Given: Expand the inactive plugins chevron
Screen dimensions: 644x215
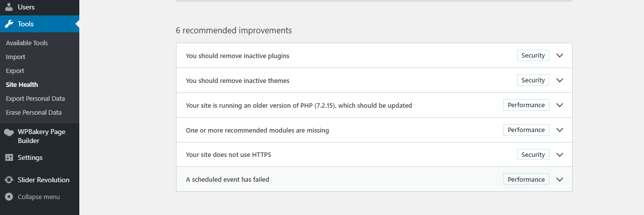Looking at the screenshot, I should (x=560, y=56).
